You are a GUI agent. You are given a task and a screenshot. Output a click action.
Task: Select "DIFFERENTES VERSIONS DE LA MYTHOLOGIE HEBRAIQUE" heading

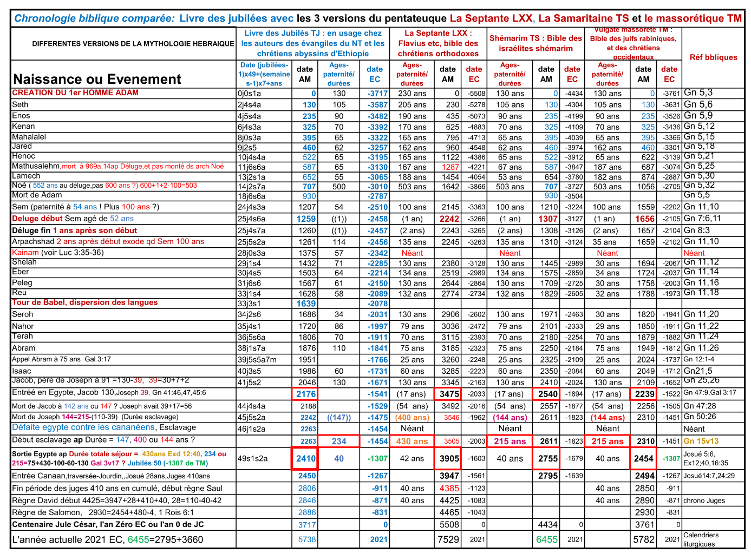(133, 43)
